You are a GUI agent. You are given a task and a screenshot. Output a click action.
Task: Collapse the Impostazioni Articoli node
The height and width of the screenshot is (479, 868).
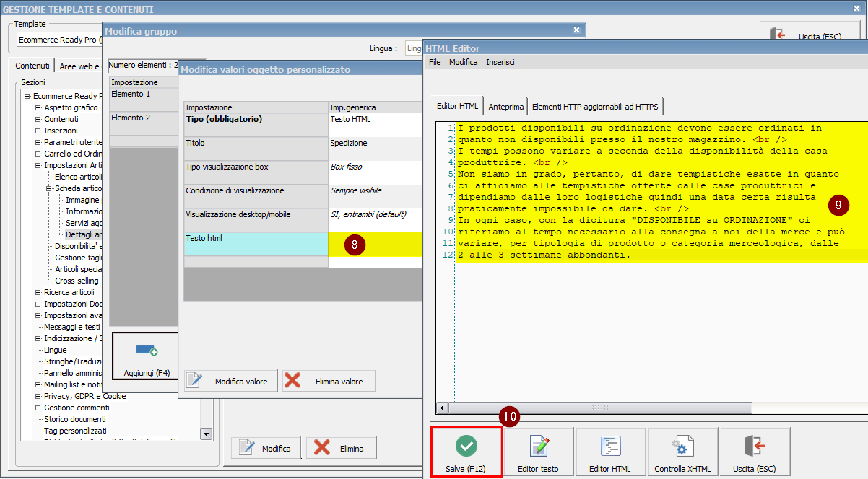coord(38,165)
